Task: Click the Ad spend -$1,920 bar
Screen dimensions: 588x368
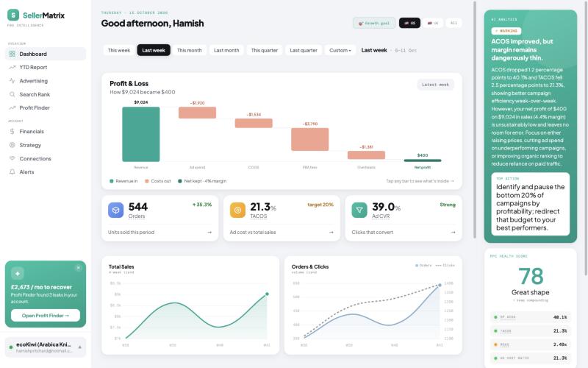Action: point(197,113)
